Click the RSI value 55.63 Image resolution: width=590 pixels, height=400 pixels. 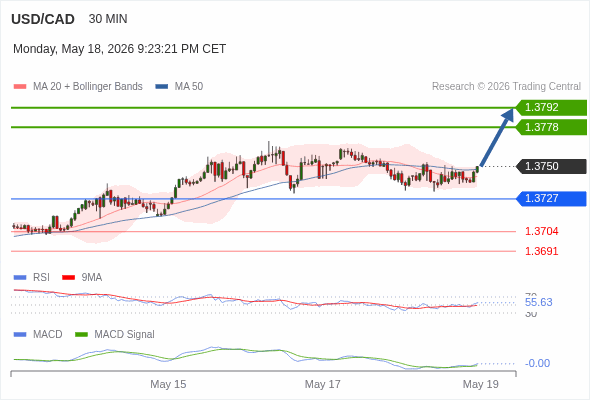(538, 302)
